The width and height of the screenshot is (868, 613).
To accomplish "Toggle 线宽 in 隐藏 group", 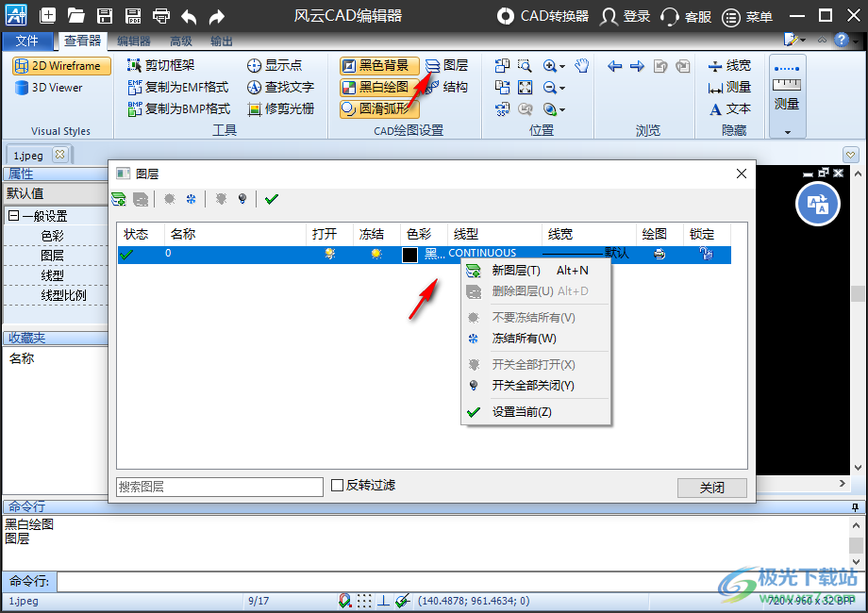I will point(729,65).
